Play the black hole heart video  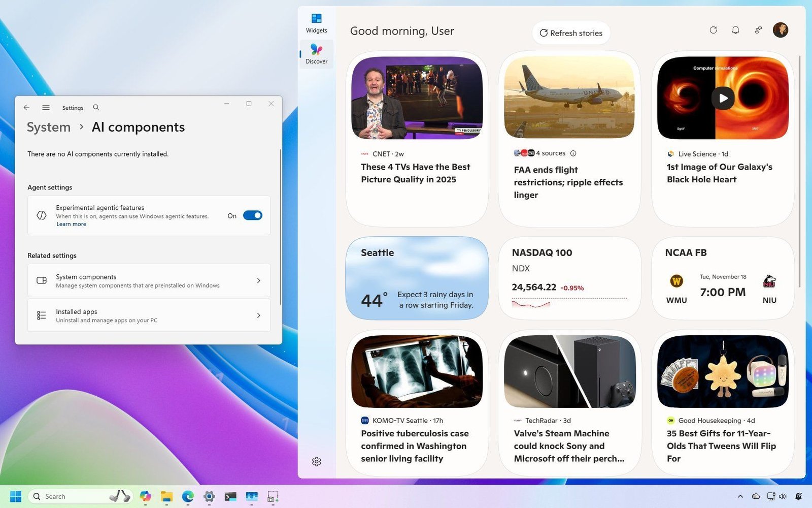pyautogui.click(x=723, y=99)
